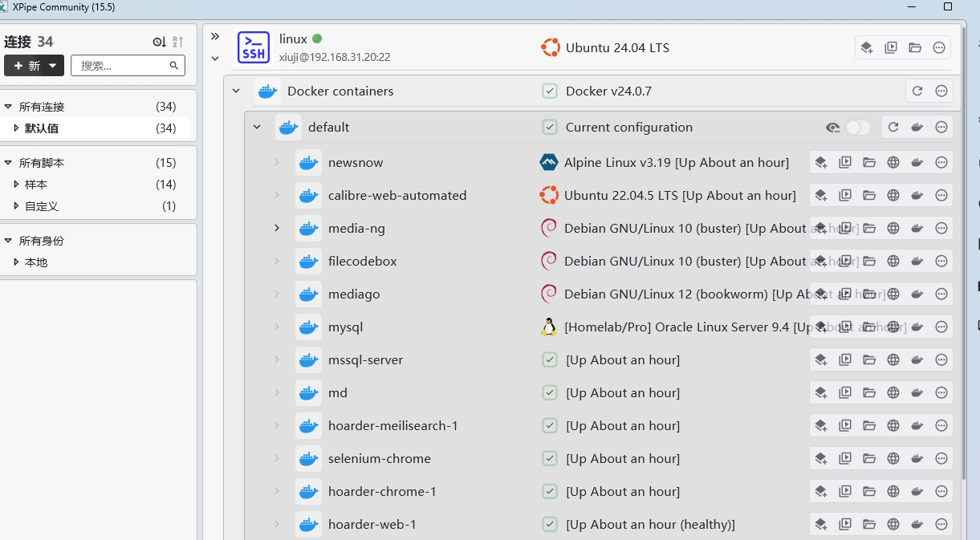Image resolution: width=980 pixels, height=540 pixels.
Task: Open the linux SSH connection icon
Action: tap(254, 47)
